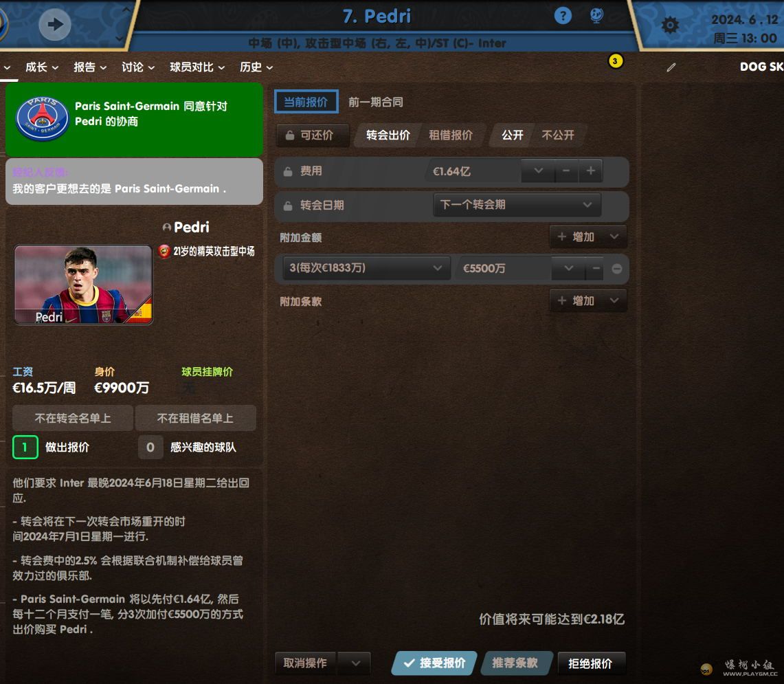Screen dimensions: 784x684
Task: Click 增加 to add an additional clause
Action: click(576, 300)
